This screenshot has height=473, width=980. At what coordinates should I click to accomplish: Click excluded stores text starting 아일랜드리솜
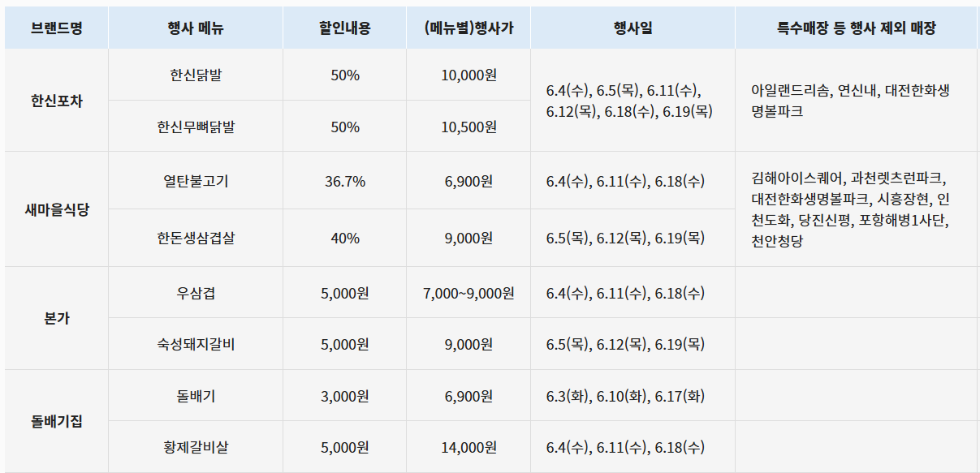tap(850, 101)
